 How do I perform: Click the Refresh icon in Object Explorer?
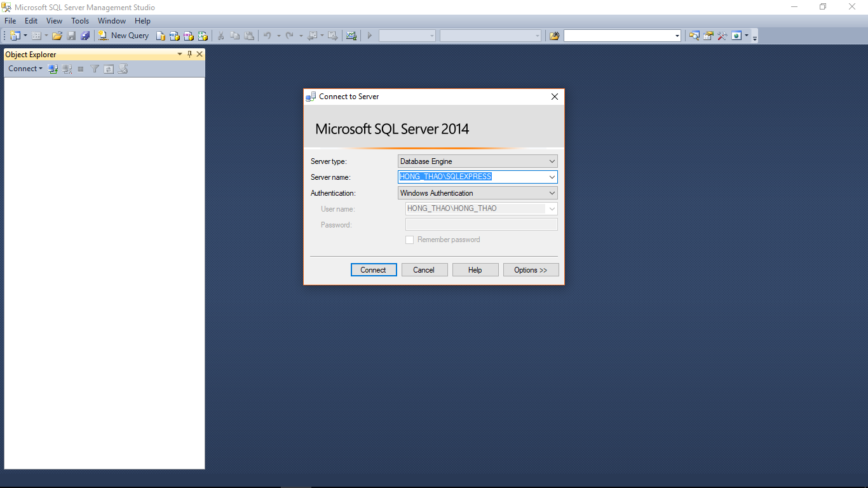[109, 69]
